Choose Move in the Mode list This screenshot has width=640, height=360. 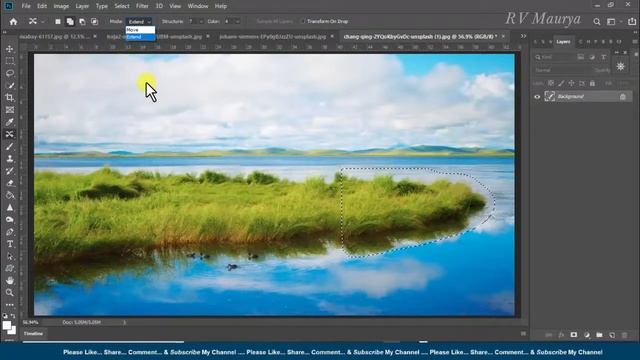click(x=140, y=30)
